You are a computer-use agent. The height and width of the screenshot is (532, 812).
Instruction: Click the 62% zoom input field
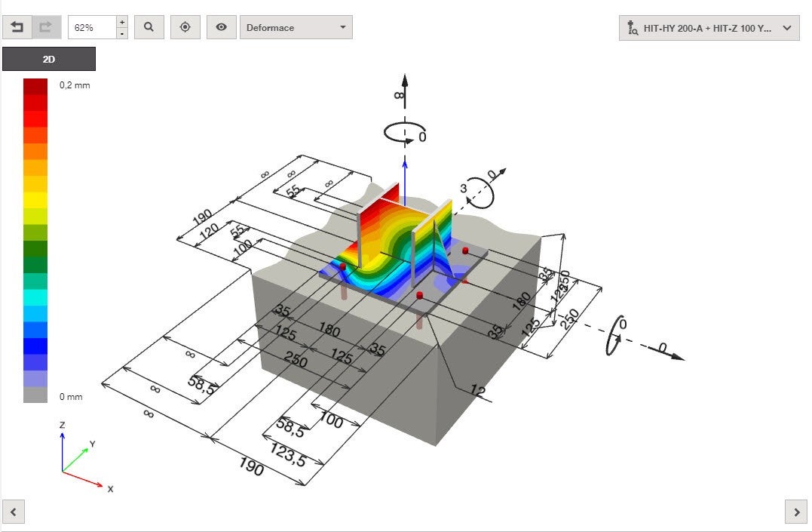coord(92,27)
